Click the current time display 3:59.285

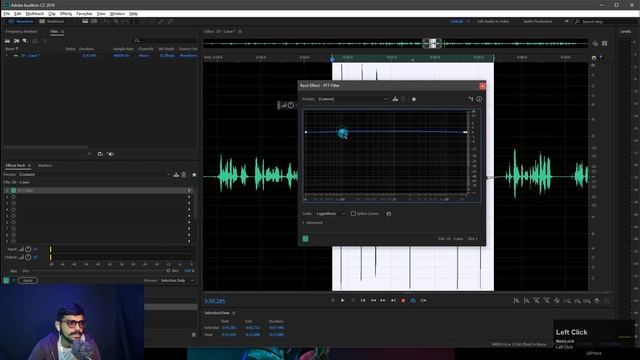215,301
